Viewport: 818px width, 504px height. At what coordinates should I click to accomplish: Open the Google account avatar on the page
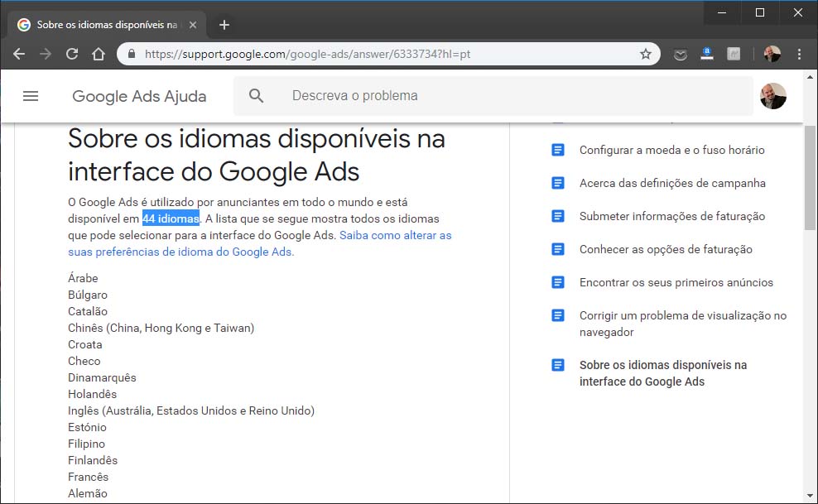click(x=773, y=96)
